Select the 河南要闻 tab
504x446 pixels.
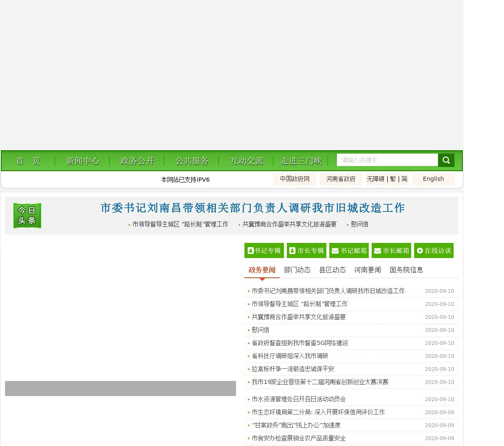click(367, 270)
